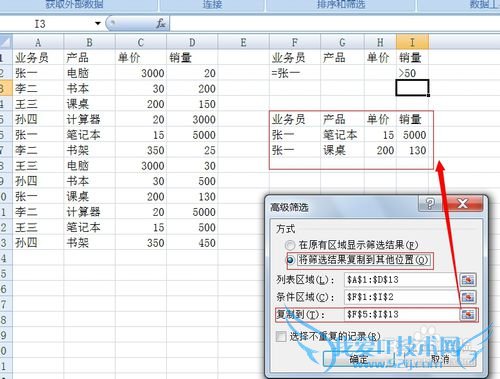Click cell D13 with value 450
The image size is (500, 379).
coord(192,243)
